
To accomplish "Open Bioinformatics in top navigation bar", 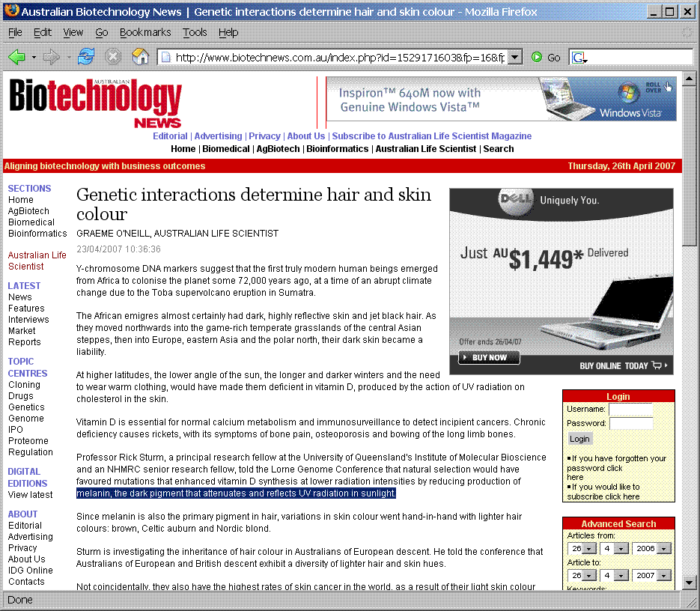I will (338, 149).
